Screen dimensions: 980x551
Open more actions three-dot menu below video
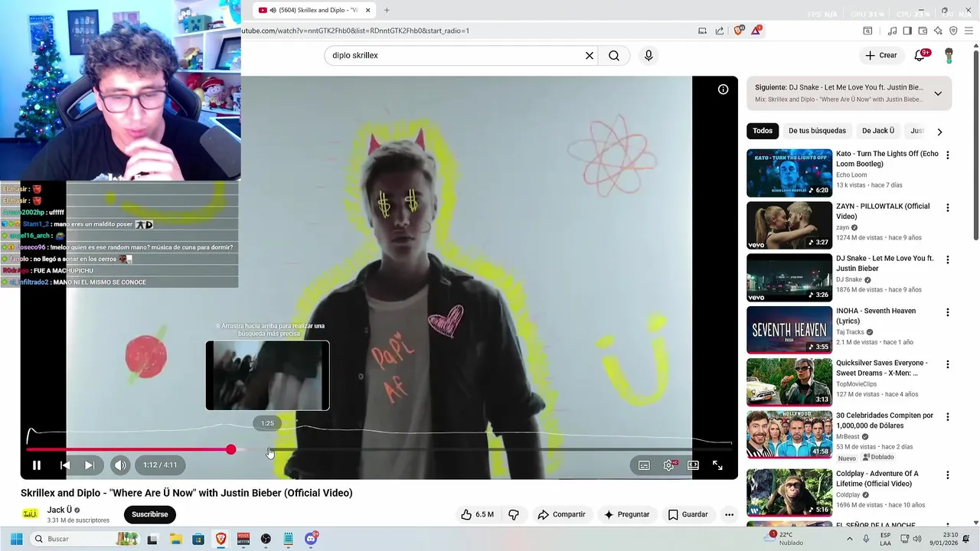[x=729, y=514]
